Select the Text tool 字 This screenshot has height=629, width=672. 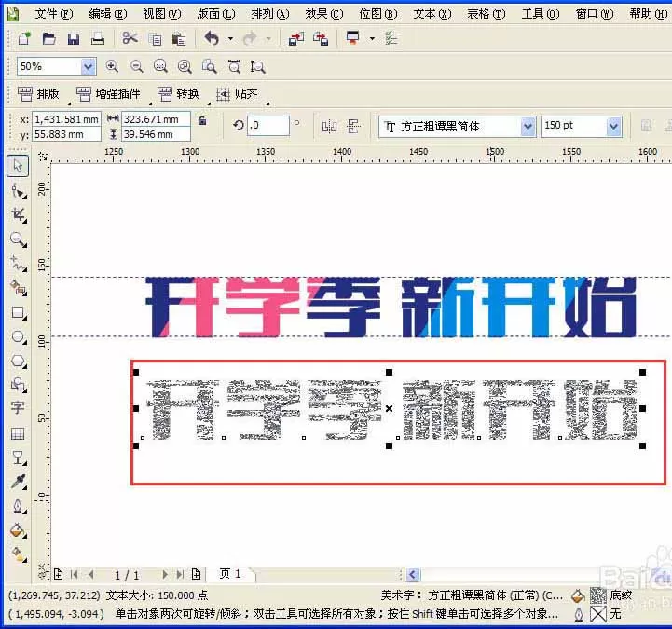tap(18, 407)
